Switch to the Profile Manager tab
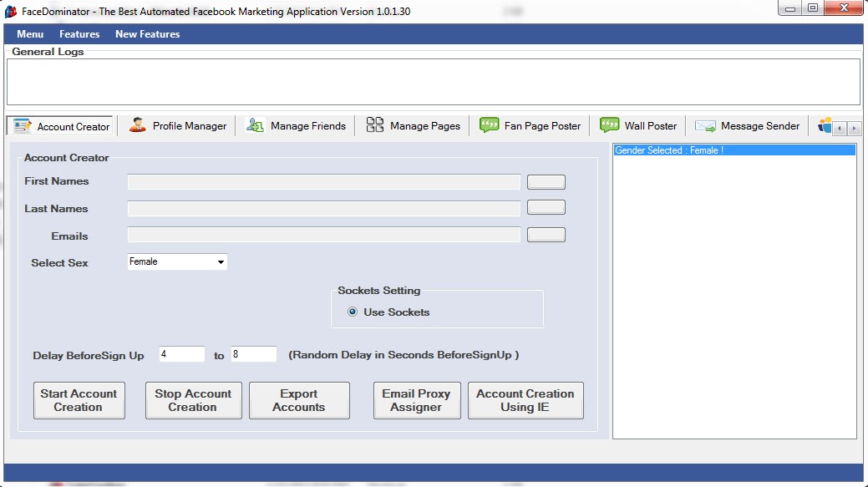The image size is (868, 487). point(178,125)
